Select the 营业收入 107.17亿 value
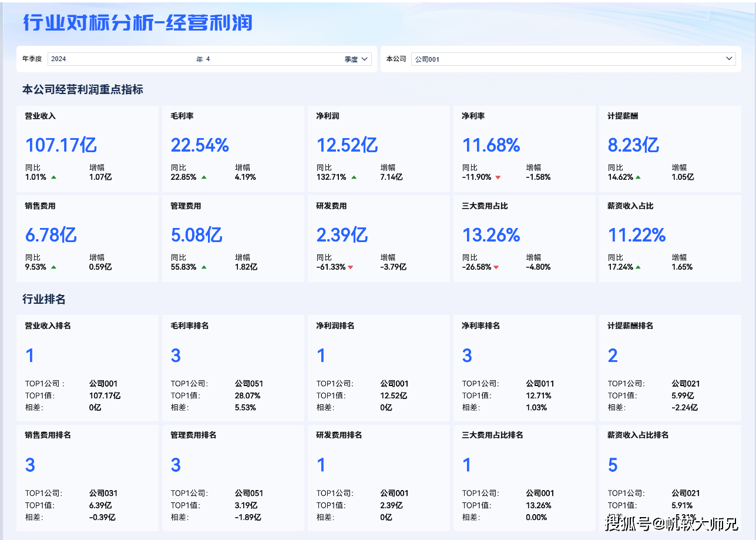The image size is (756, 540). [x=61, y=145]
